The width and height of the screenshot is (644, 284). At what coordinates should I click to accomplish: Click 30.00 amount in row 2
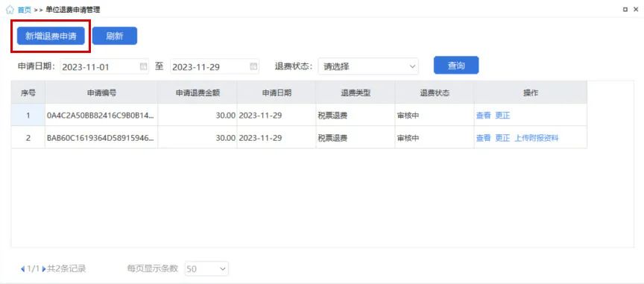[x=226, y=138]
